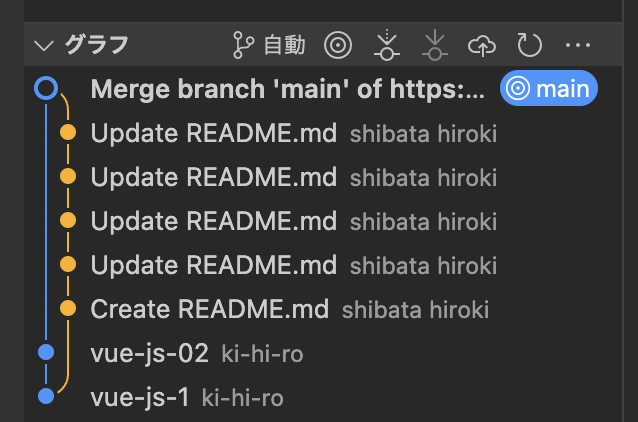Click the main branch badge
The width and height of the screenshot is (638, 422).
[548, 88]
